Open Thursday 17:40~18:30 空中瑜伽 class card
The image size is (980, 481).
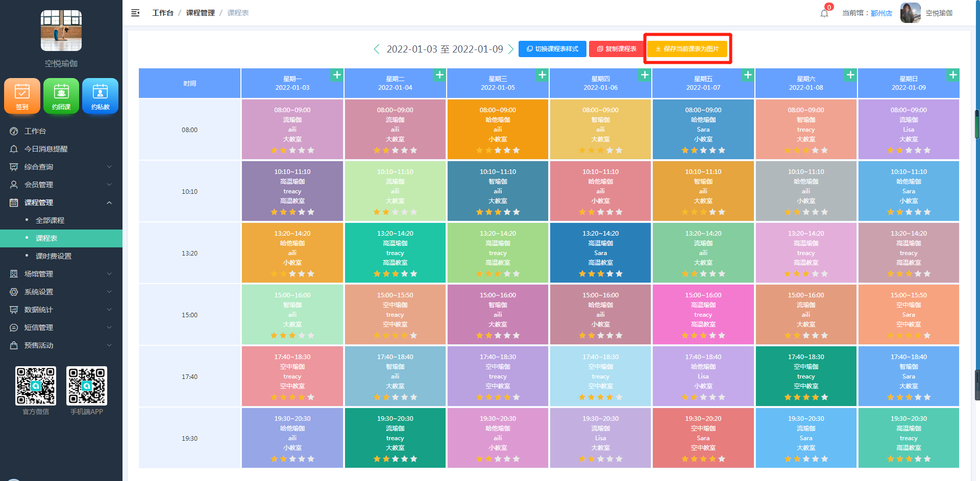(601, 376)
